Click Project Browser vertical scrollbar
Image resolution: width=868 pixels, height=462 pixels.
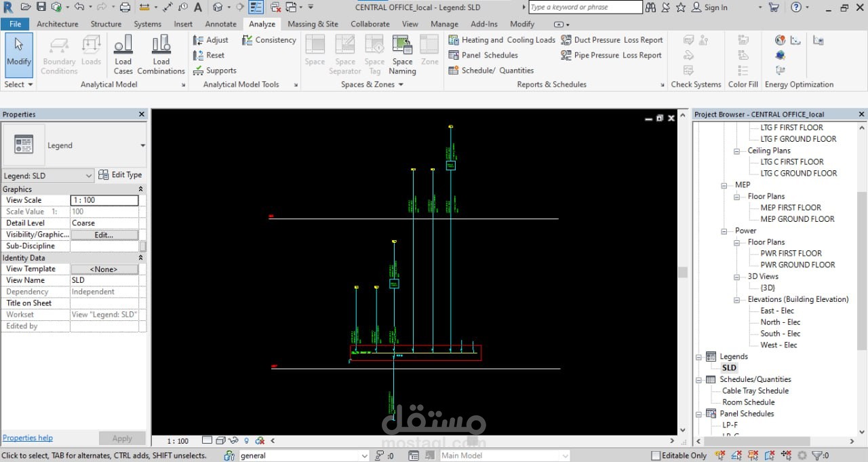[x=862, y=270]
